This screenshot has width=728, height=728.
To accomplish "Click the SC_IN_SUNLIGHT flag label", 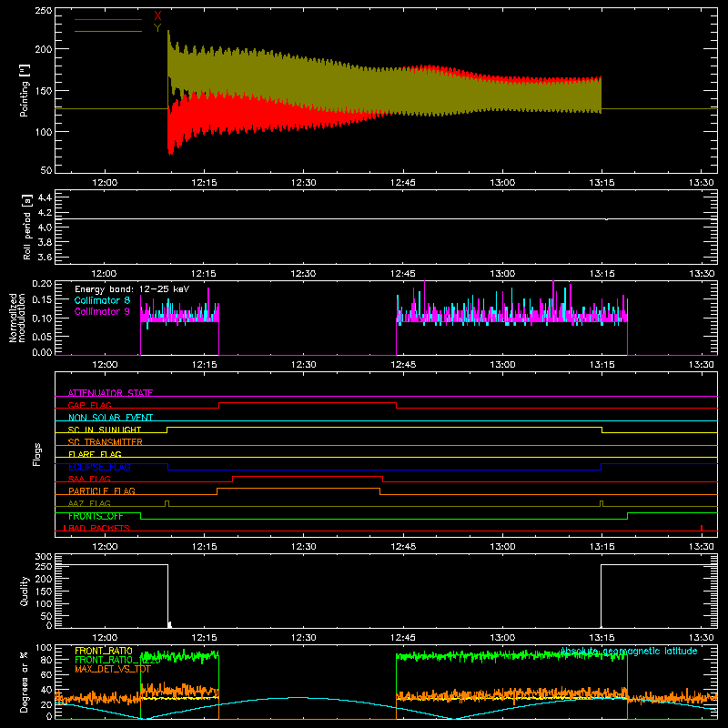I will coord(105,430).
